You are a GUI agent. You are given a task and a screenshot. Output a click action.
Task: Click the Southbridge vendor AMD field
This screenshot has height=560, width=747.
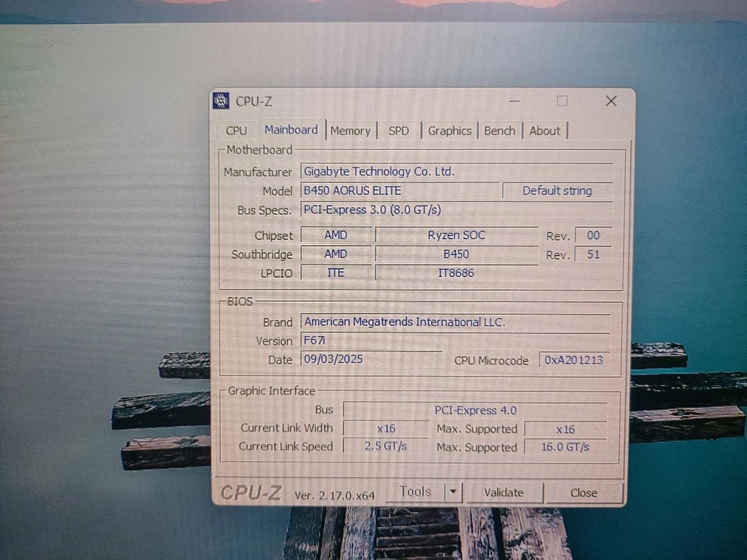point(336,254)
